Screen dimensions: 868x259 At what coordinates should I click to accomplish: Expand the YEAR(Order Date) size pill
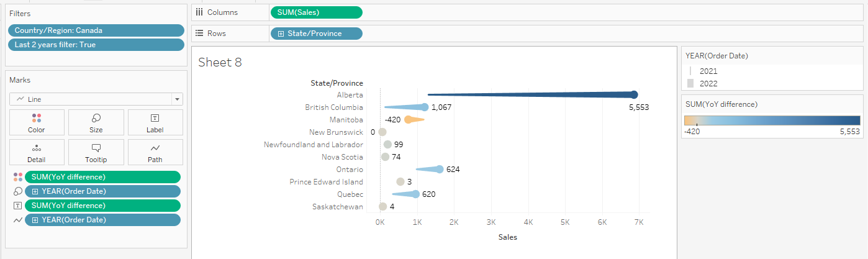pyautogui.click(x=35, y=191)
